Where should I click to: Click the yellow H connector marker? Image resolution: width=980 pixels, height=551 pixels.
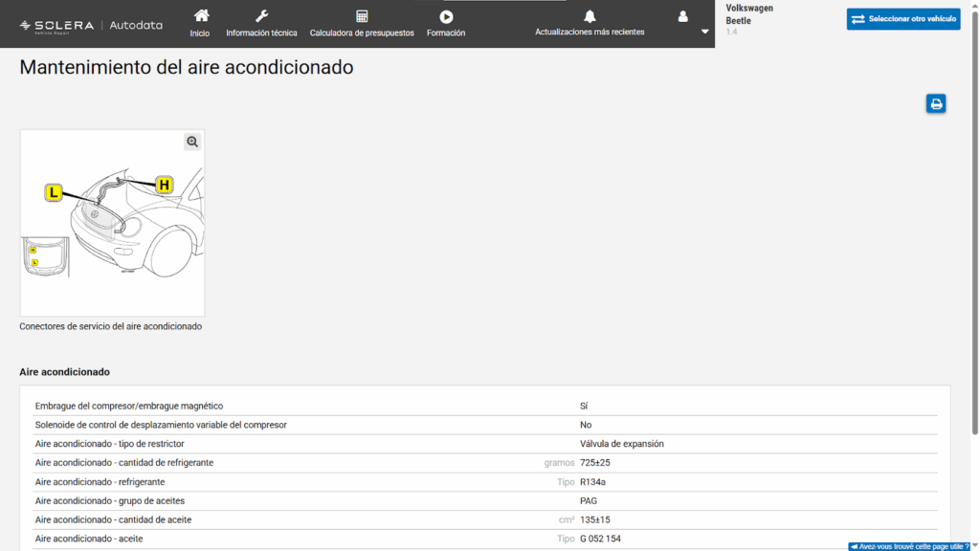(165, 185)
